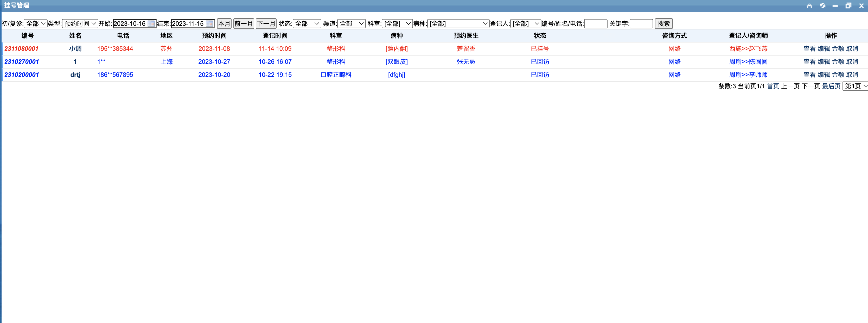Click phone number 186**567895
The height and width of the screenshot is (323, 868).
[x=115, y=75]
